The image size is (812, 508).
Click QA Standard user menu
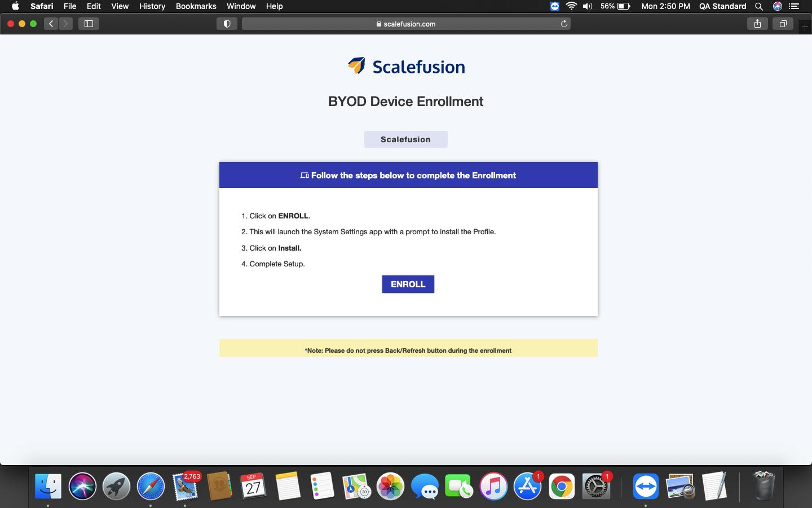coord(722,6)
